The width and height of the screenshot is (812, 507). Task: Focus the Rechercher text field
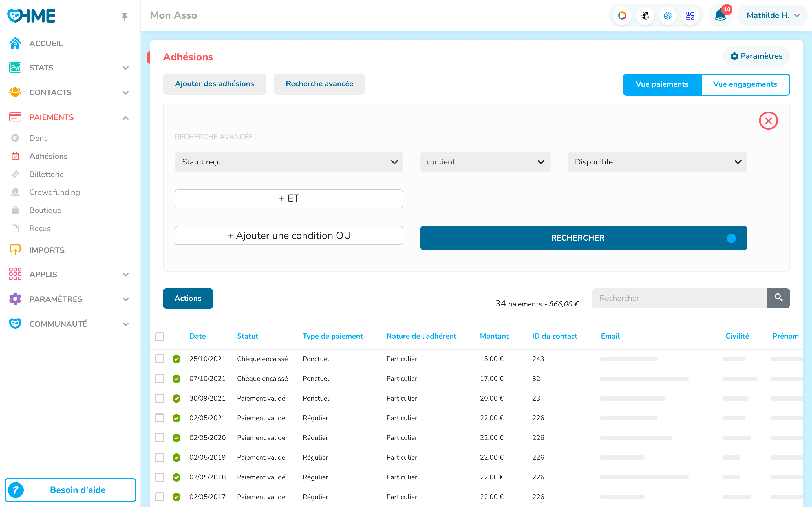679,298
